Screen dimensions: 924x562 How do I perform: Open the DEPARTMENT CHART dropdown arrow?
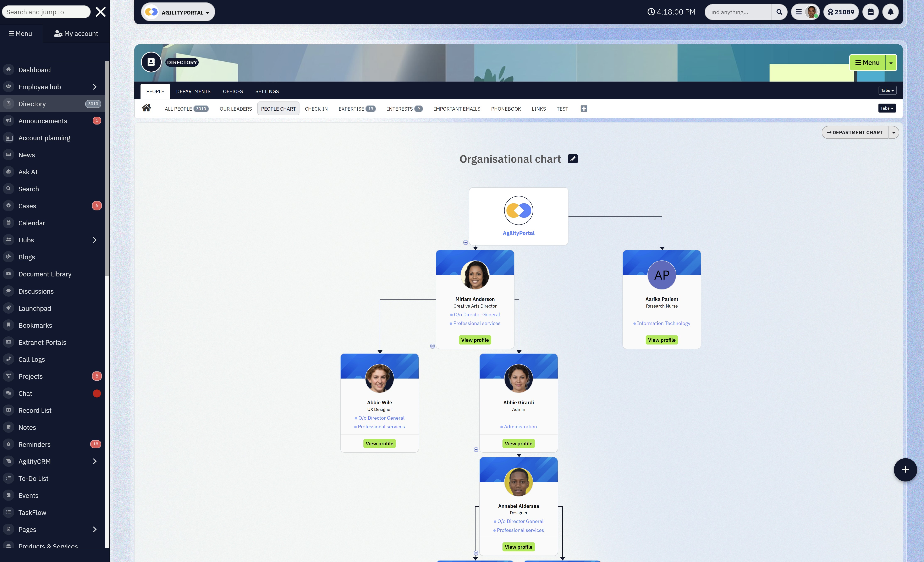pos(894,133)
